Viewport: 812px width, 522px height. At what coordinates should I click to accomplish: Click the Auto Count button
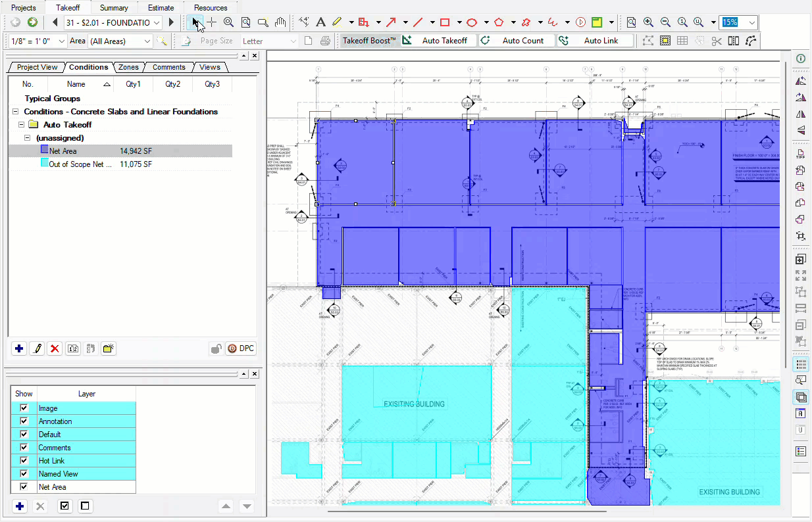pyautogui.click(x=516, y=41)
